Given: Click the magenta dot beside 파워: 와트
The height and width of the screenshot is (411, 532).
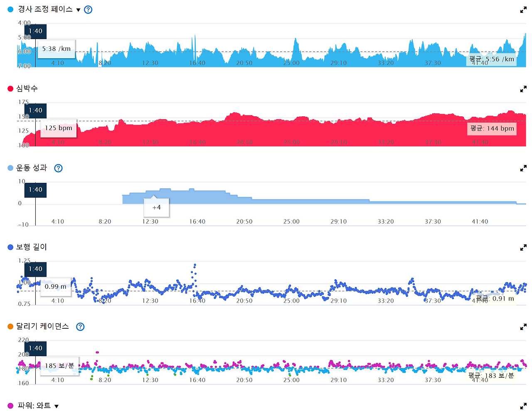Looking at the screenshot, I should 10,406.
